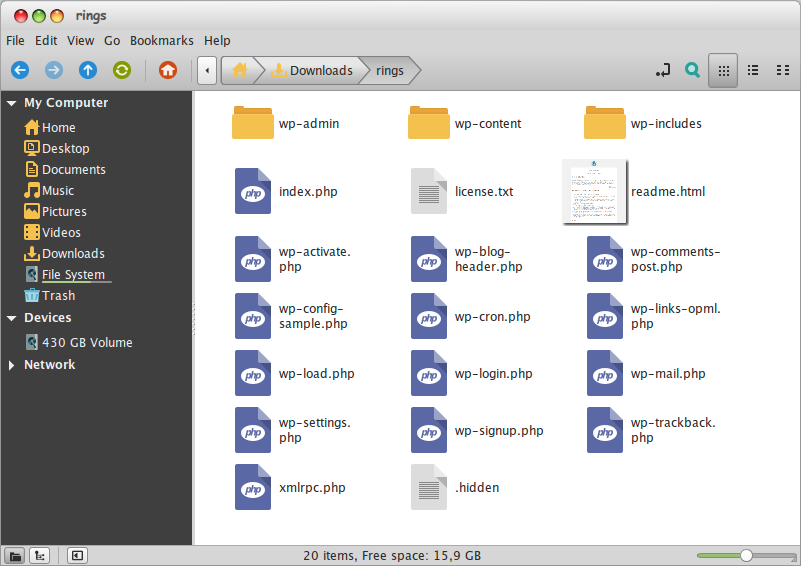The height and width of the screenshot is (566, 801).
Task: Go to home folder via red house icon
Action: 168,70
